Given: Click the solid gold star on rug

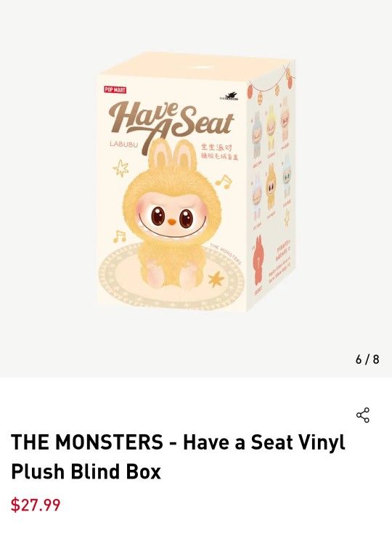Looking at the screenshot, I should tap(216, 280).
